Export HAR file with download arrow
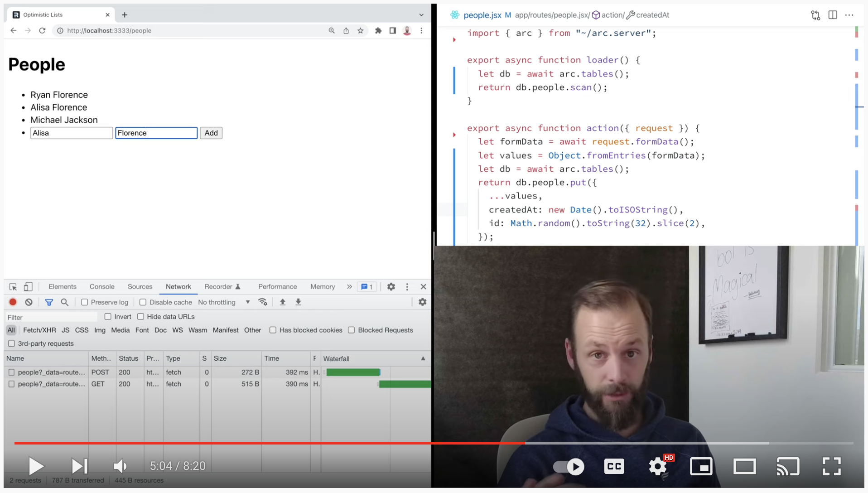Image resolution: width=868 pixels, height=493 pixels. (299, 302)
